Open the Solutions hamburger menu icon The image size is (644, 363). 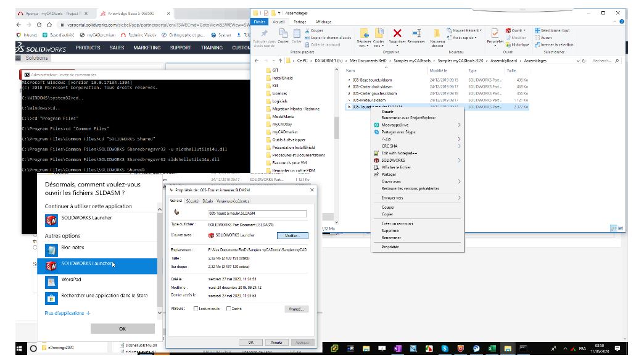(18, 58)
